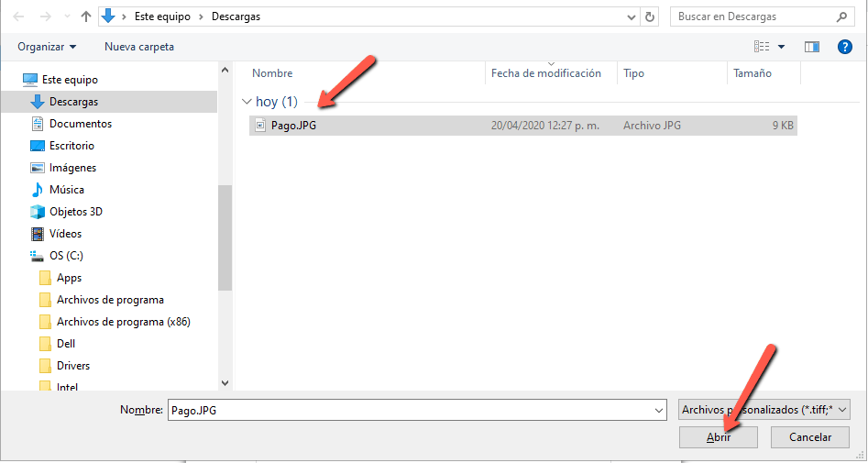Select the Pago.JPG file
Viewport: 868px width, 463px height.
coord(523,126)
